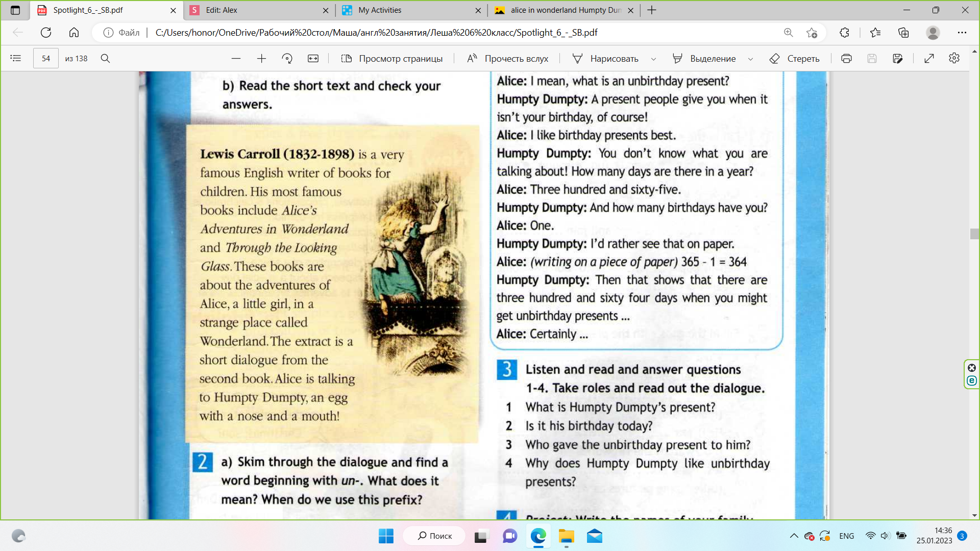Image resolution: width=980 pixels, height=551 pixels.
Task: Click the page number field
Action: click(x=46, y=59)
